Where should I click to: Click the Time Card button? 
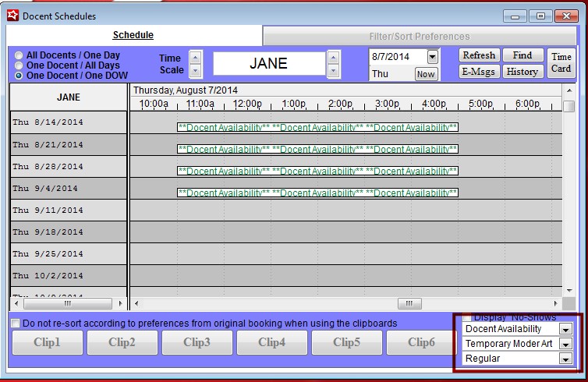(561, 62)
